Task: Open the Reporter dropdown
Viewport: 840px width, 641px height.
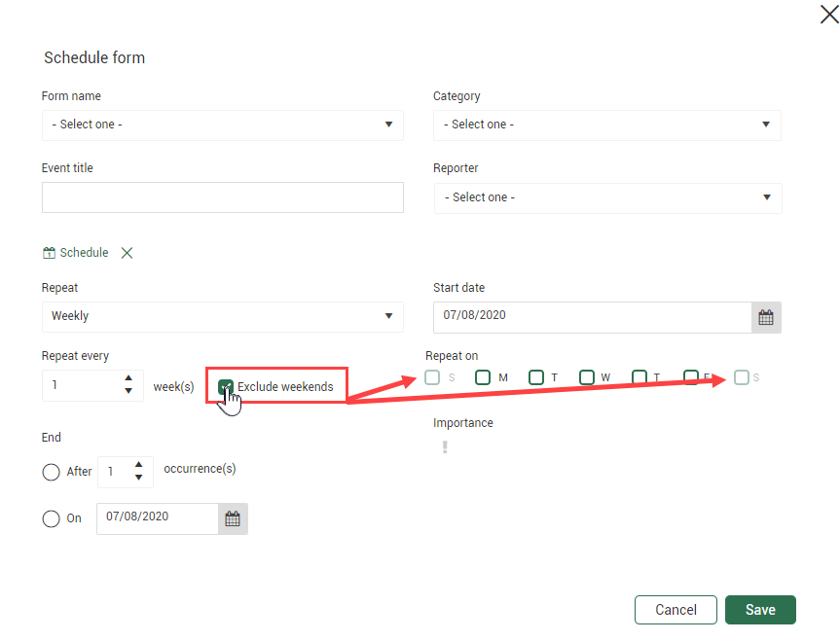Action: pyautogui.click(x=607, y=197)
